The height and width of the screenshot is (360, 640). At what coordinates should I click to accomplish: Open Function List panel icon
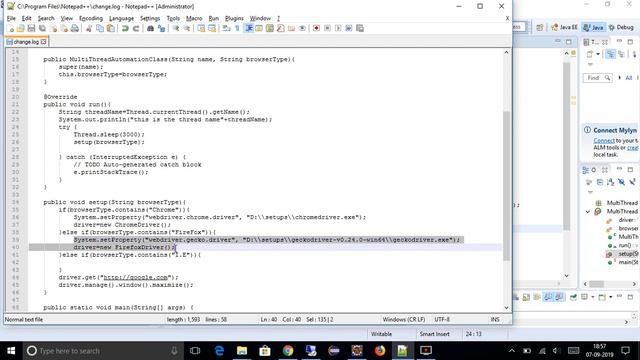pyautogui.click(x=280, y=29)
